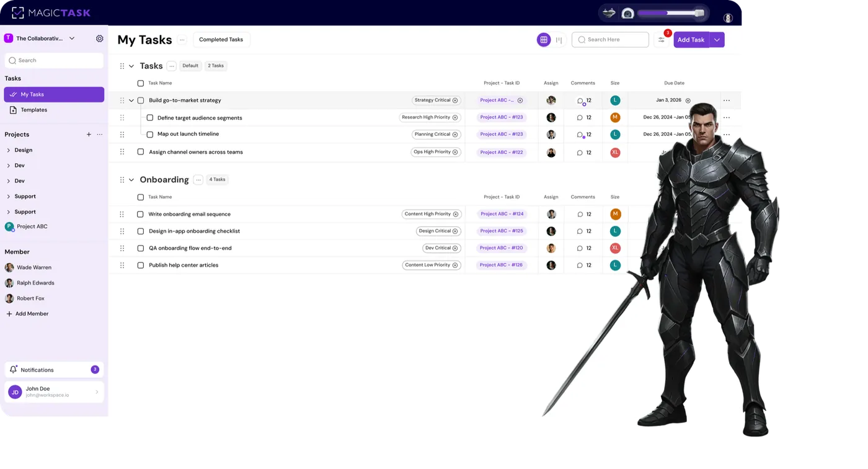This screenshot has height=469, width=868.
Task: Open My Tasks title ellipsis menu
Action: (x=182, y=40)
